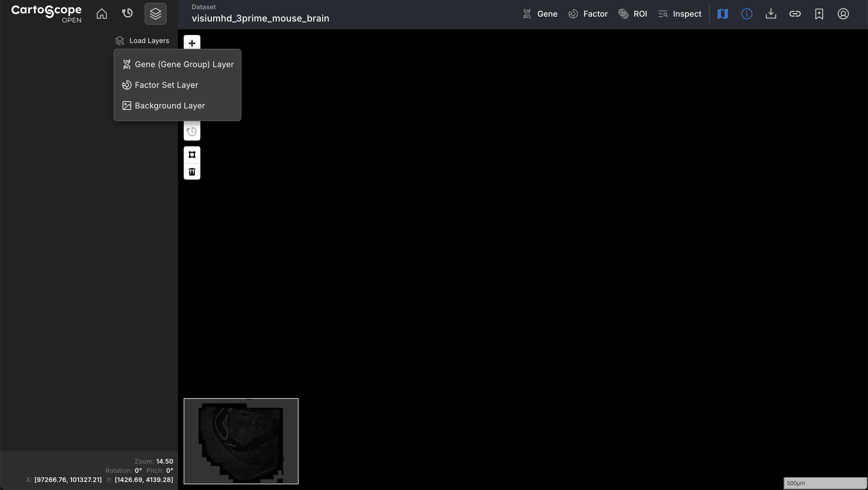Open the account menu via the profile icon
The height and width of the screenshot is (490, 868).
(x=843, y=14)
